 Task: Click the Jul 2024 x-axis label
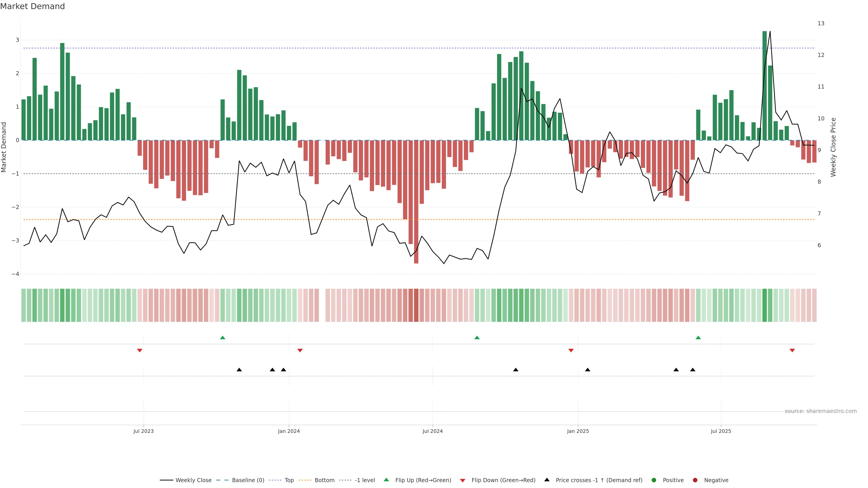pyautogui.click(x=432, y=431)
